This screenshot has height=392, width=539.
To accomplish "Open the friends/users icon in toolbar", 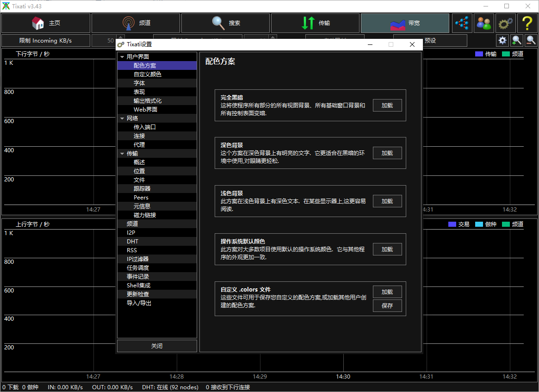I will pos(484,23).
